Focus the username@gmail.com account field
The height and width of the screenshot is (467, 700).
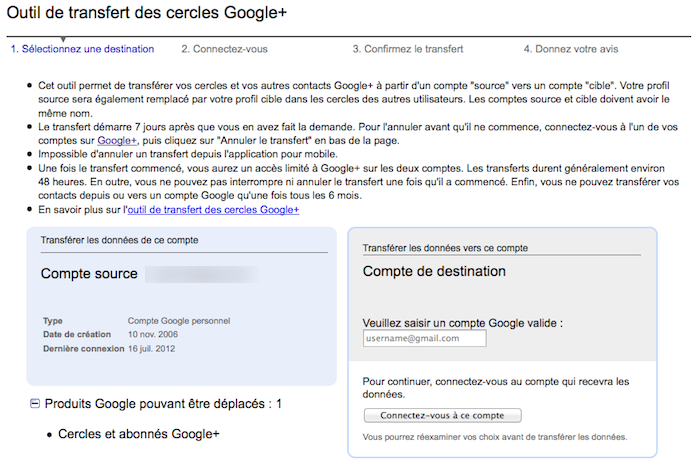424,338
